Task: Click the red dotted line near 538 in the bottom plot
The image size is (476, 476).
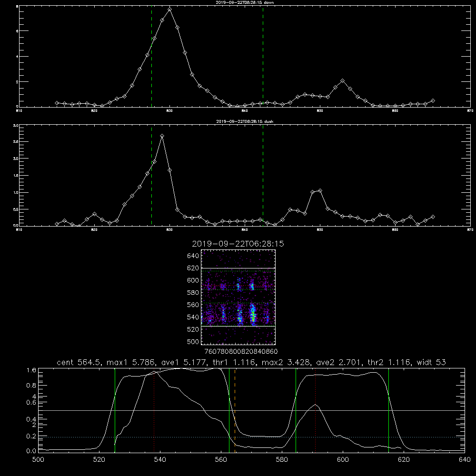Action: [154, 410]
